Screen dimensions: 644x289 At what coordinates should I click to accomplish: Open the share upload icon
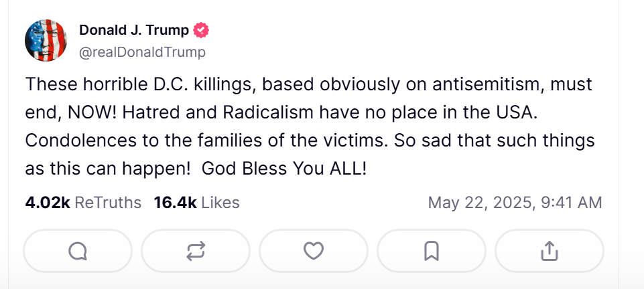549,251
